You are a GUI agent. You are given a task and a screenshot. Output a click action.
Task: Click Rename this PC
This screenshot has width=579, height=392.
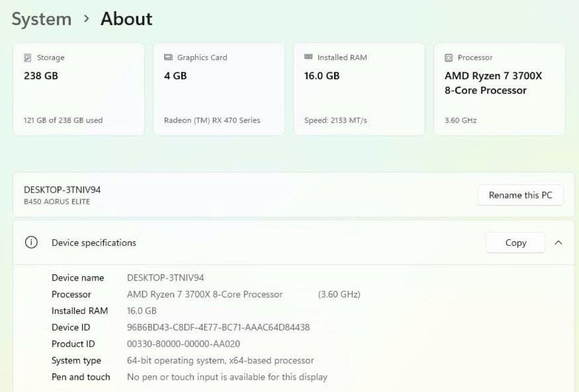[520, 195]
